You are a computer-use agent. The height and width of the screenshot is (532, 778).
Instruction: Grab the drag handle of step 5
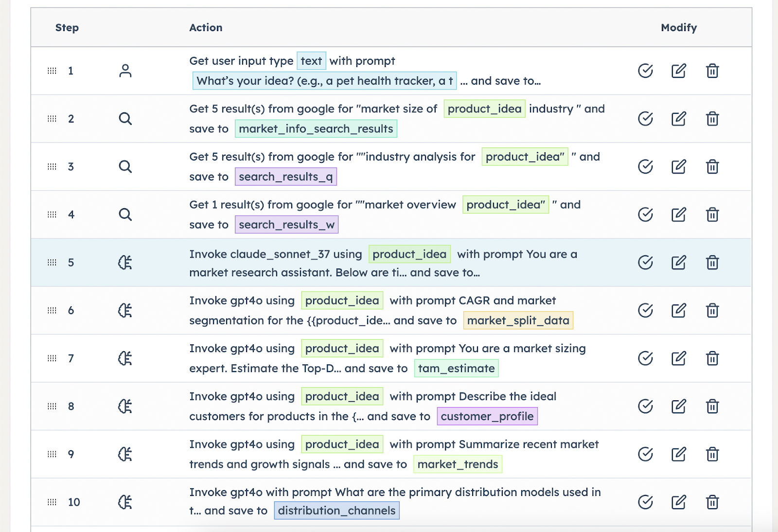52,263
